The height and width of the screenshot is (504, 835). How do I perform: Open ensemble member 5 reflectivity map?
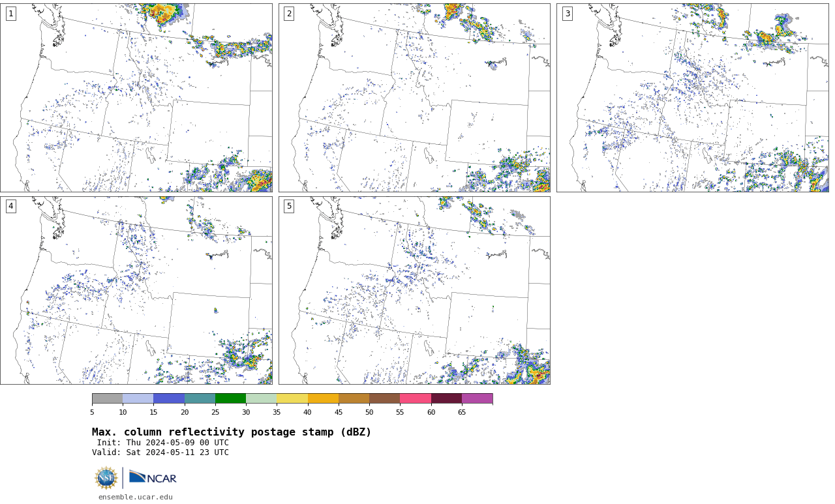pyautogui.click(x=414, y=290)
